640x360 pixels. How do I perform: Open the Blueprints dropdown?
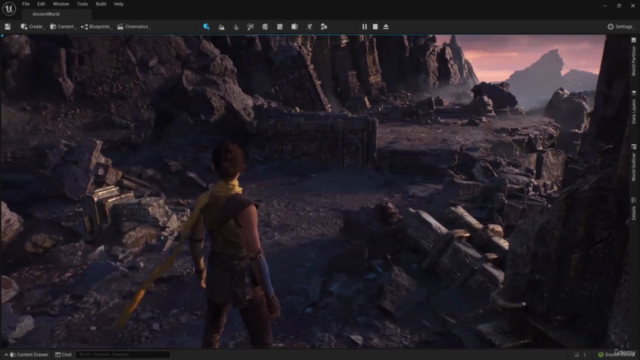tap(96, 27)
